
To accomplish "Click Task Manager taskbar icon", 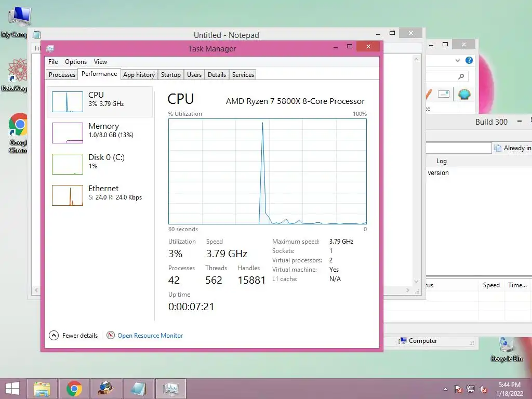I will (170, 389).
